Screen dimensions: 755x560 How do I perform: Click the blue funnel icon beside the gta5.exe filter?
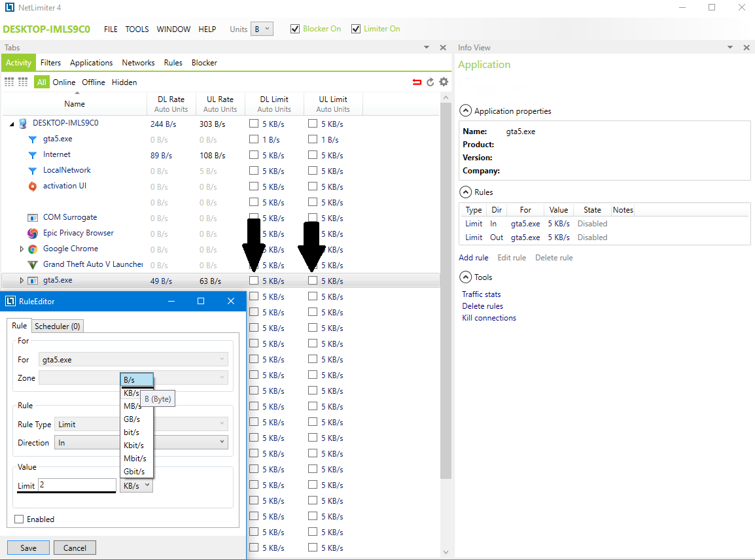click(x=32, y=139)
